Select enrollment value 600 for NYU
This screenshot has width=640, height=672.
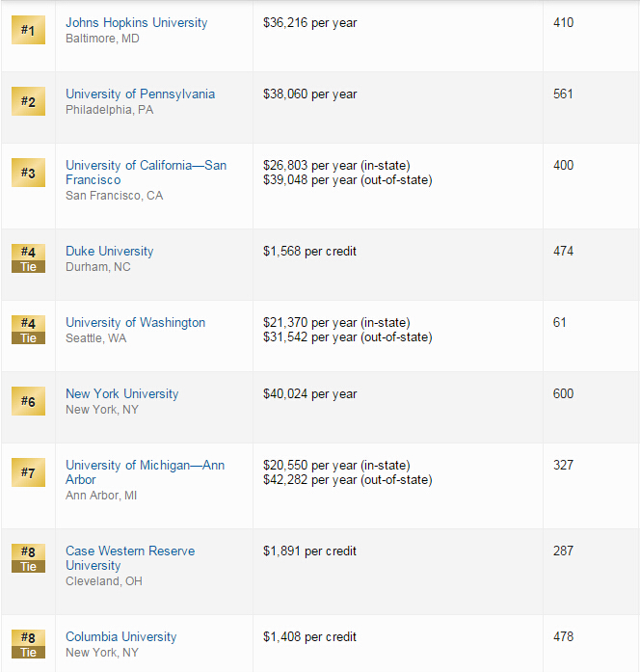pos(563,394)
